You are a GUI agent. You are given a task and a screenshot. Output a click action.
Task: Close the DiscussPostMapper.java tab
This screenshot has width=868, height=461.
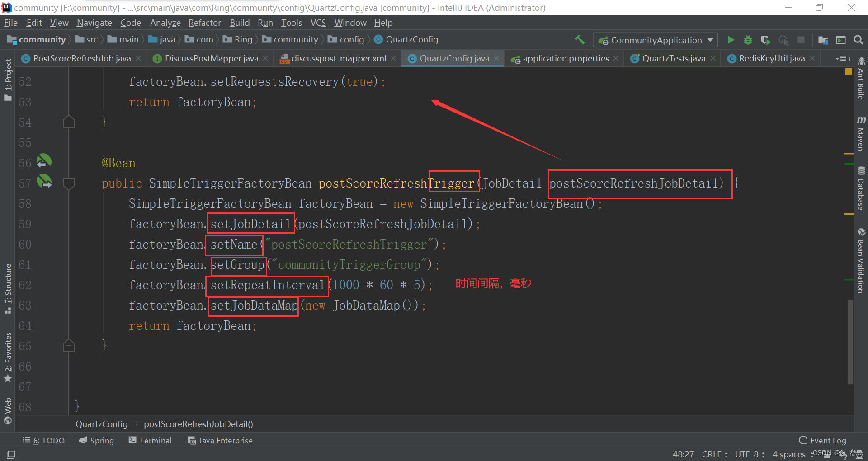265,58
